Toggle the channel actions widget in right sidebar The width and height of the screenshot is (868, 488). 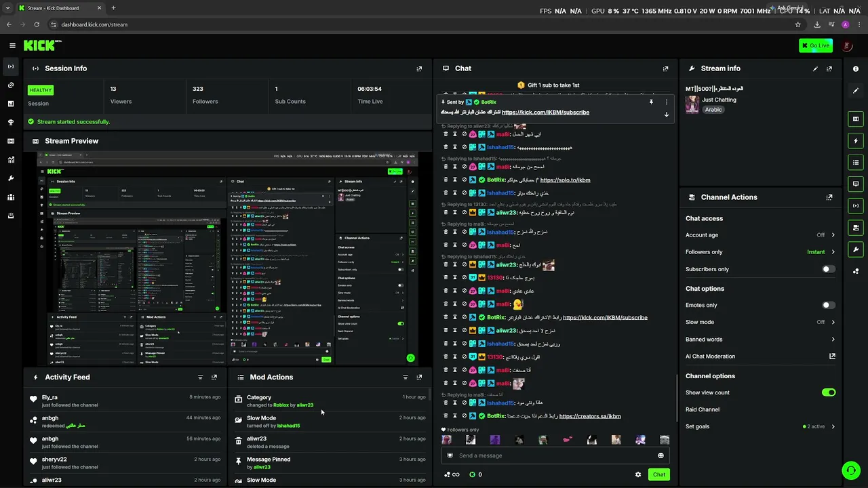[856, 228]
